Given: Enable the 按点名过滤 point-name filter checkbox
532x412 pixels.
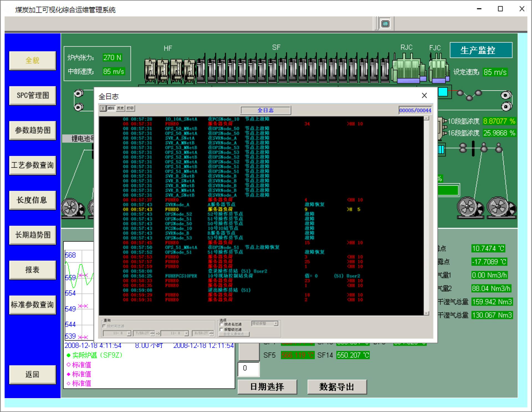Looking at the screenshot, I should pyautogui.click(x=221, y=324).
